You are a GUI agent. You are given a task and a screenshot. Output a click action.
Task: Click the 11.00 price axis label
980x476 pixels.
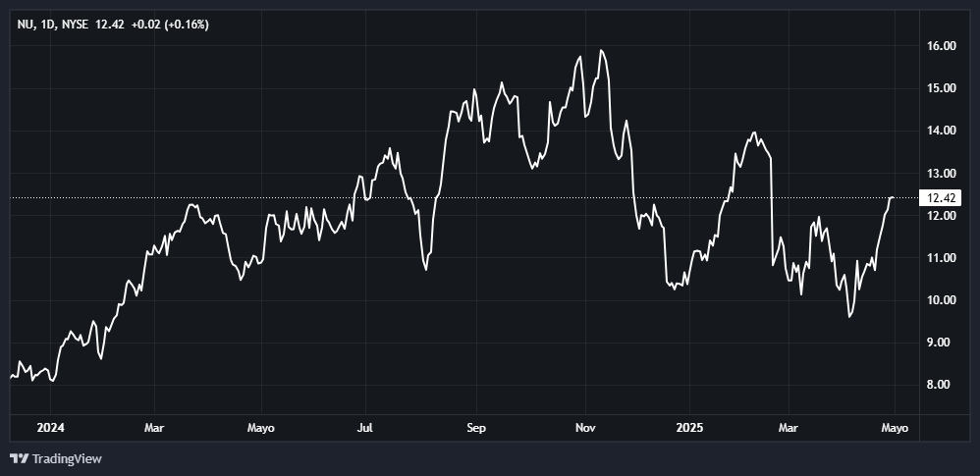[943, 258]
